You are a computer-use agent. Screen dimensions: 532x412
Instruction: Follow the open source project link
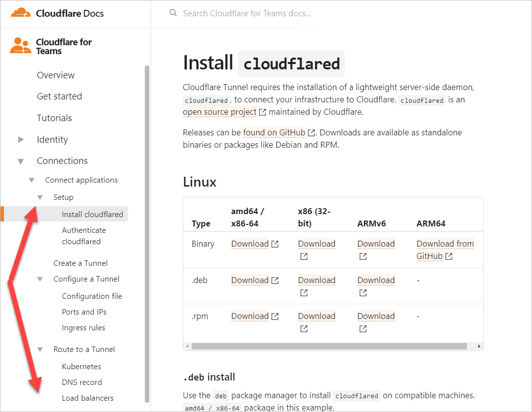[x=220, y=112]
